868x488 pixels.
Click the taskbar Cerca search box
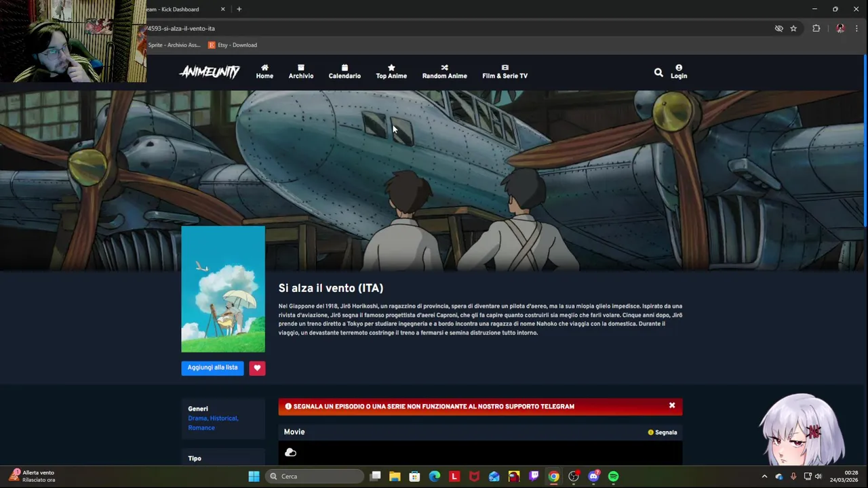(x=315, y=476)
